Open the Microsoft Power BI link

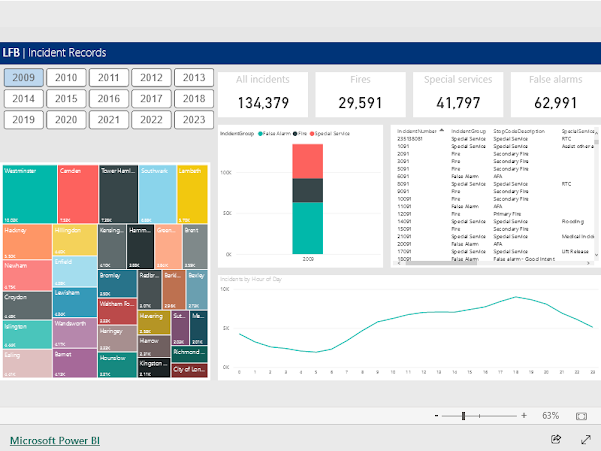click(55, 441)
